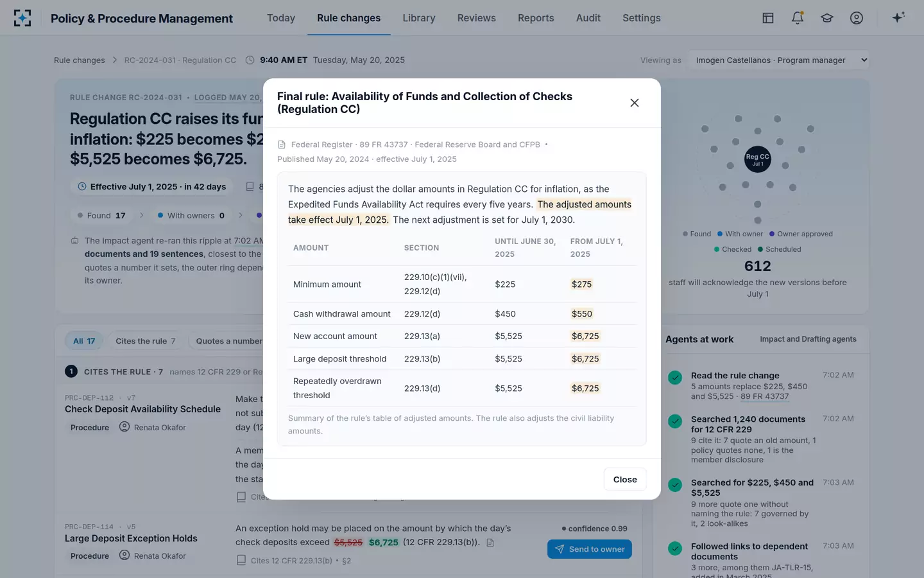Open the Settings tab
Screen dimensions: 924x578
642,18
